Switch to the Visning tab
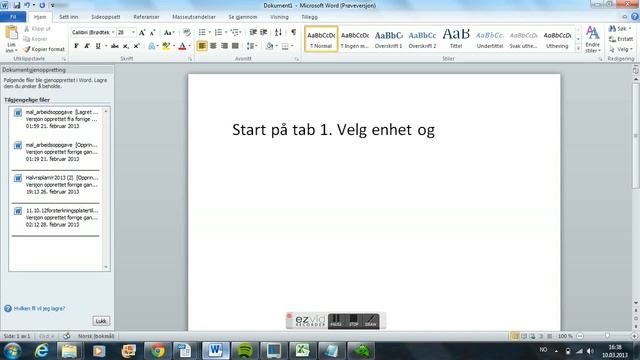 [279, 17]
